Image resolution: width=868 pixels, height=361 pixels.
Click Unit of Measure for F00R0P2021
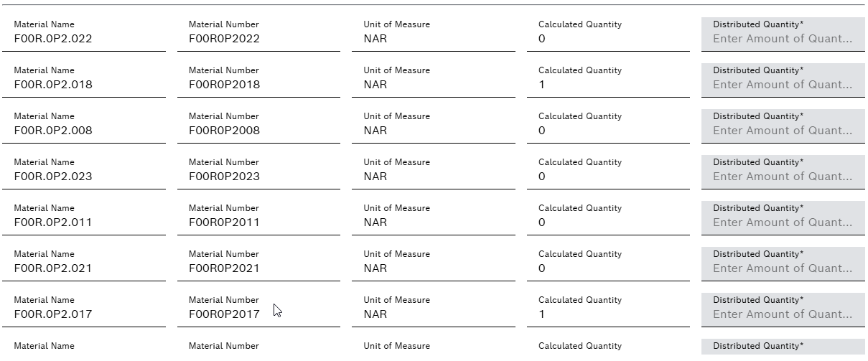point(375,268)
